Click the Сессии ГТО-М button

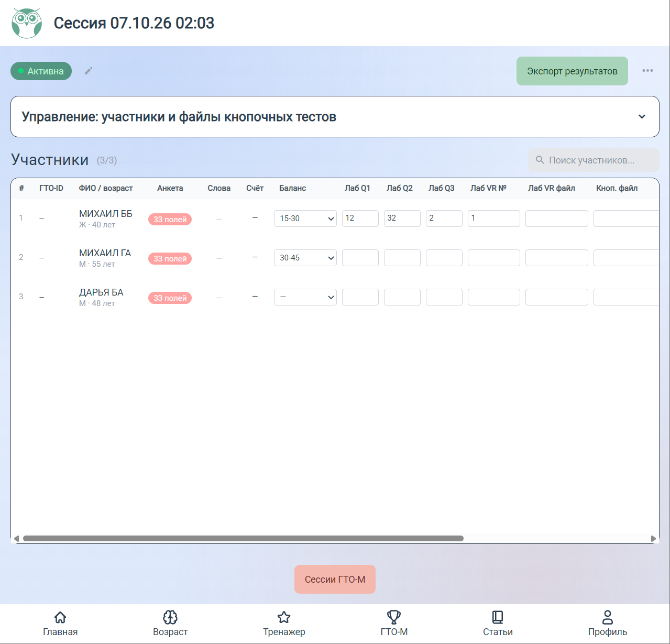coord(335,579)
